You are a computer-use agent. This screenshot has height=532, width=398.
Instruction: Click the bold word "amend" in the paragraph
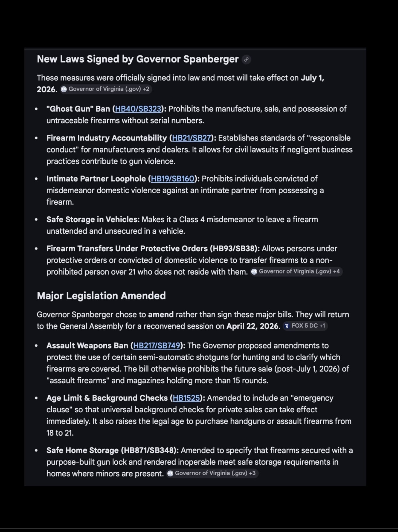(x=161, y=315)
